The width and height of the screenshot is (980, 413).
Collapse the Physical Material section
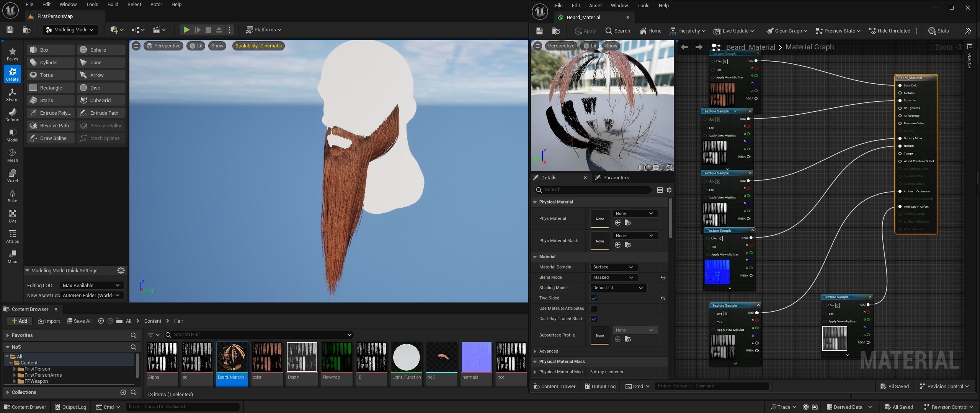pos(535,202)
